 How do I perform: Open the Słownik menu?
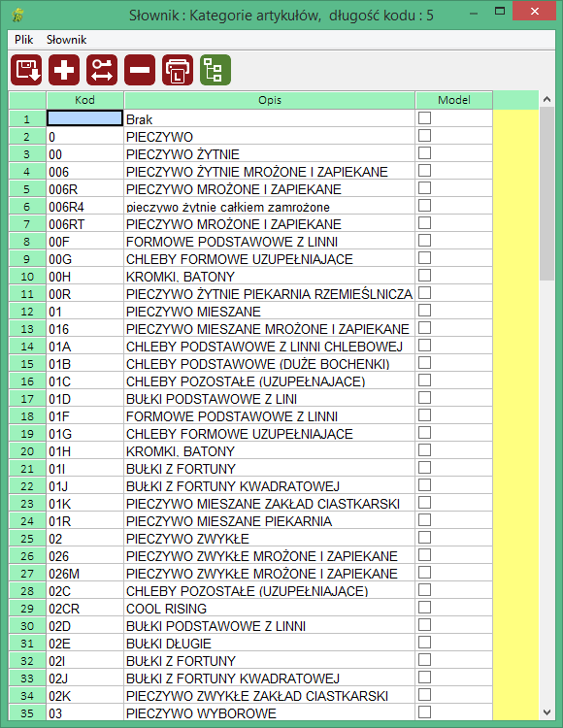[x=66, y=40]
